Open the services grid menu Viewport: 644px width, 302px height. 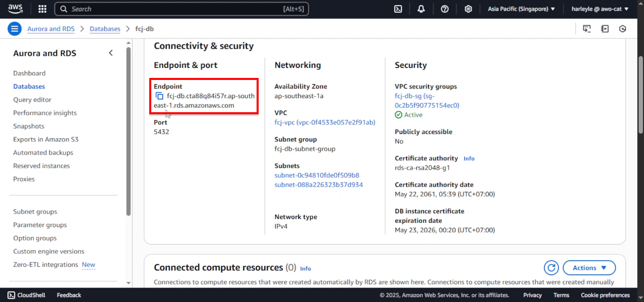(x=42, y=9)
